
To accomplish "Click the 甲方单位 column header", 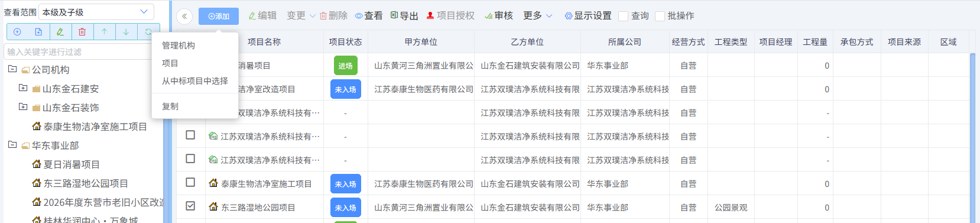I will 421,42.
